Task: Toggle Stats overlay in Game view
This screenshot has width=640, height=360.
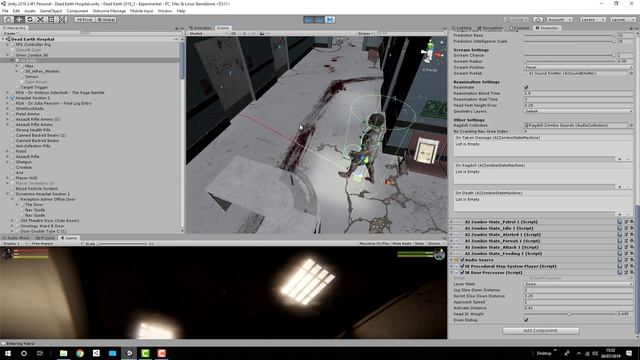Action: coord(419,244)
